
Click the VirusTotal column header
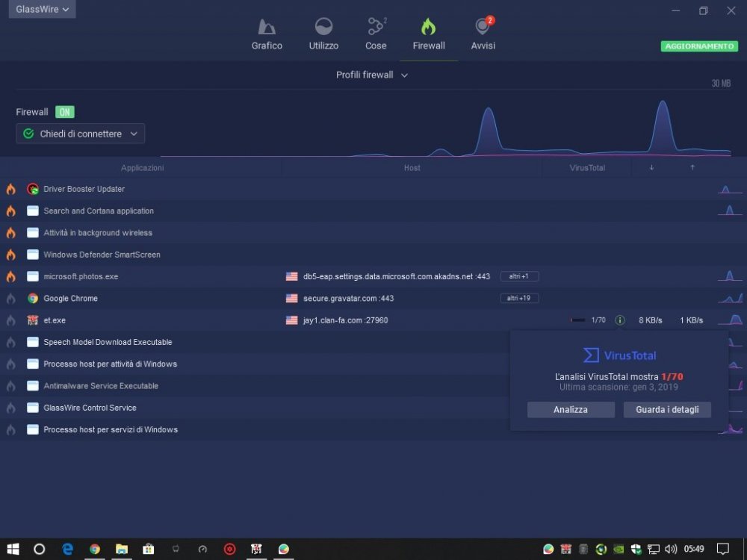[x=587, y=168]
